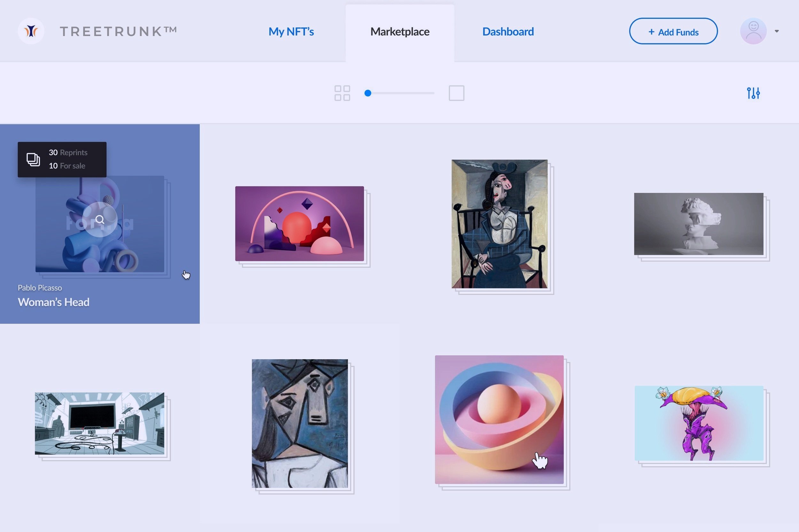Viewport: 799px width, 532px height.
Task: Open the seated woman in chair painting
Action: (500, 224)
